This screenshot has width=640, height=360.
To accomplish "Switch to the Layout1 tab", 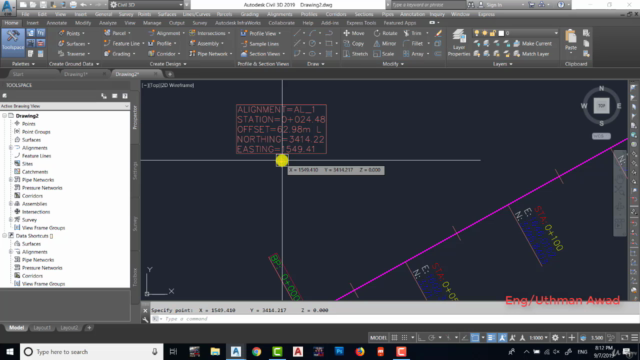I will (x=42, y=328).
